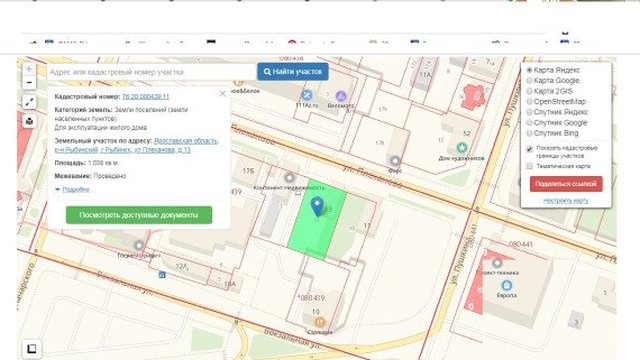Click the print map icon
This screenshot has width=640, height=360.
[29, 121]
